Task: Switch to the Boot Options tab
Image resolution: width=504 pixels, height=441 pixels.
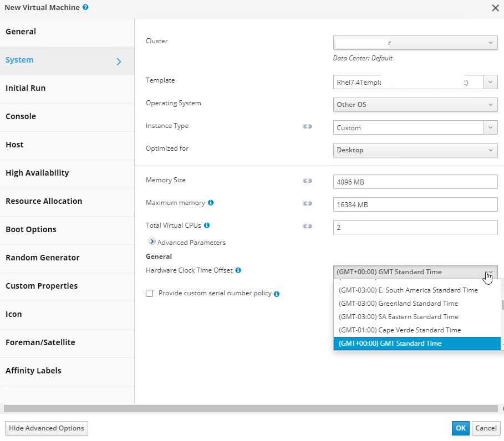Action: 30,229
